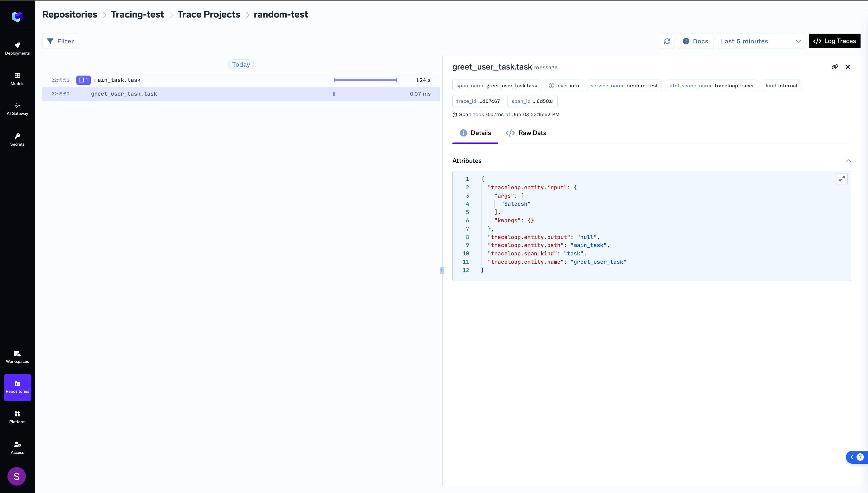This screenshot has height=493, width=868.
Task: Open the Last 5 minutes time dropdown
Action: pyautogui.click(x=760, y=41)
